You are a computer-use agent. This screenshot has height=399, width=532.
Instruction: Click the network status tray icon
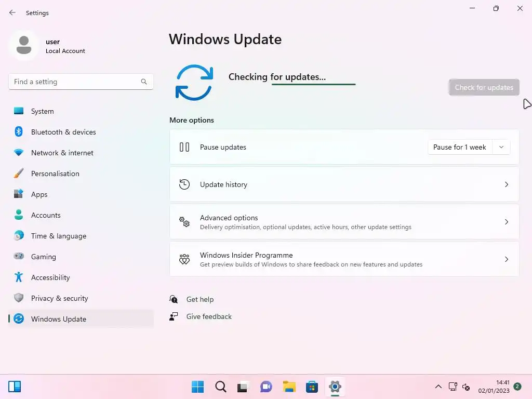click(453, 387)
